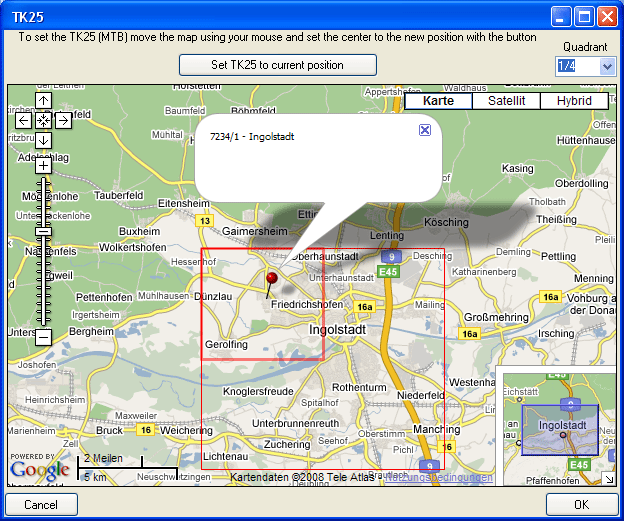Pan the map left with arrow
This screenshot has width=624, height=521.
[23, 120]
